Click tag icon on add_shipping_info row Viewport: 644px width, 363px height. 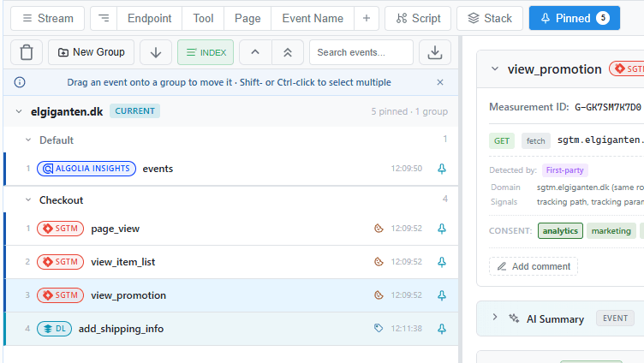pos(379,328)
